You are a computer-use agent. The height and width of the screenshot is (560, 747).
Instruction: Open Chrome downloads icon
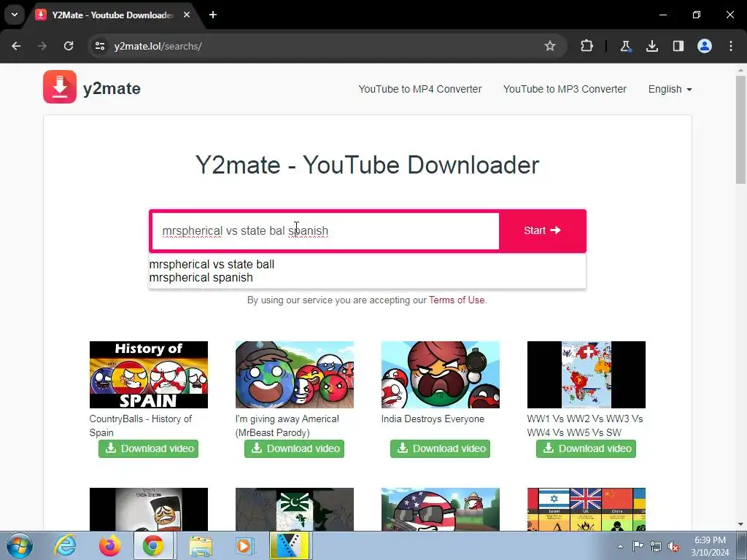pyautogui.click(x=651, y=46)
